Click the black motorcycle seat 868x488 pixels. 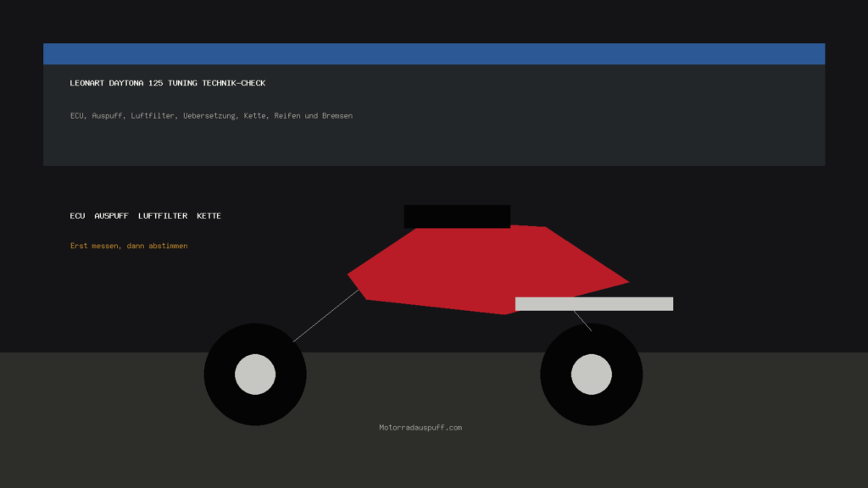(457, 216)
